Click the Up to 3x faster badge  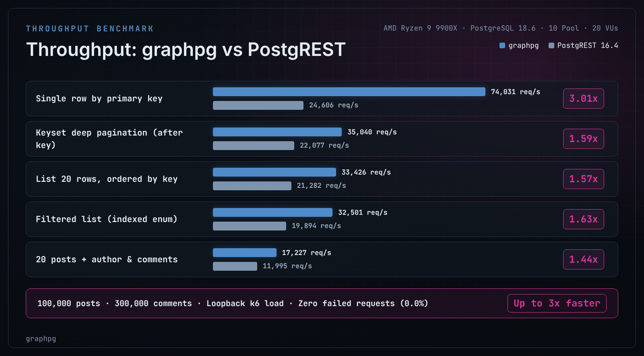click(x=557, y=303)
